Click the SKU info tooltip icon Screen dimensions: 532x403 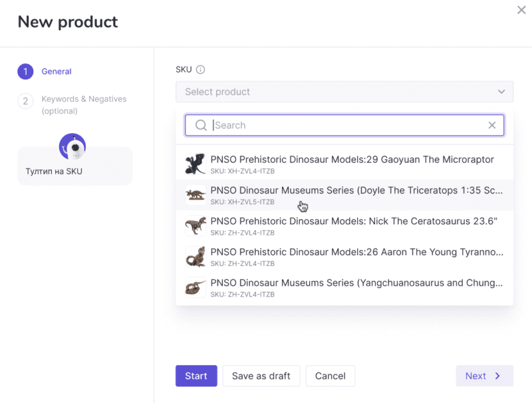201,70
